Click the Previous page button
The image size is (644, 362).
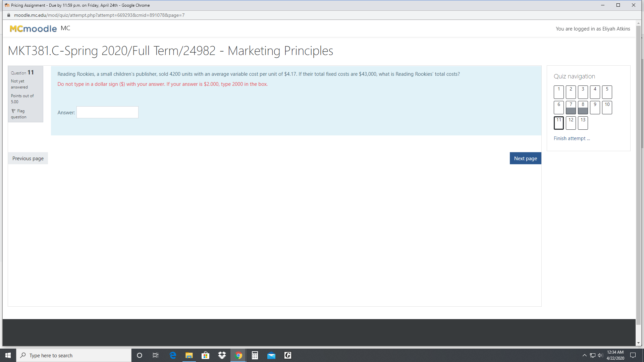[28, 158]
